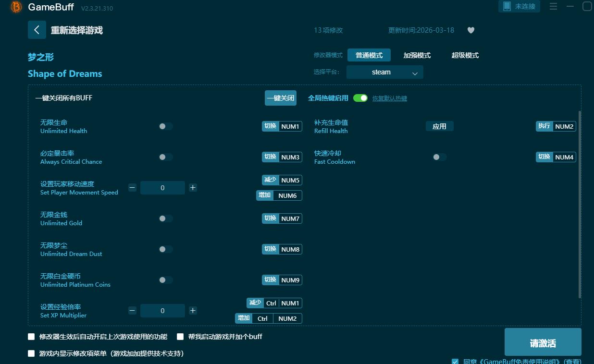Click the 未连接 status button

tap(520, 6)
